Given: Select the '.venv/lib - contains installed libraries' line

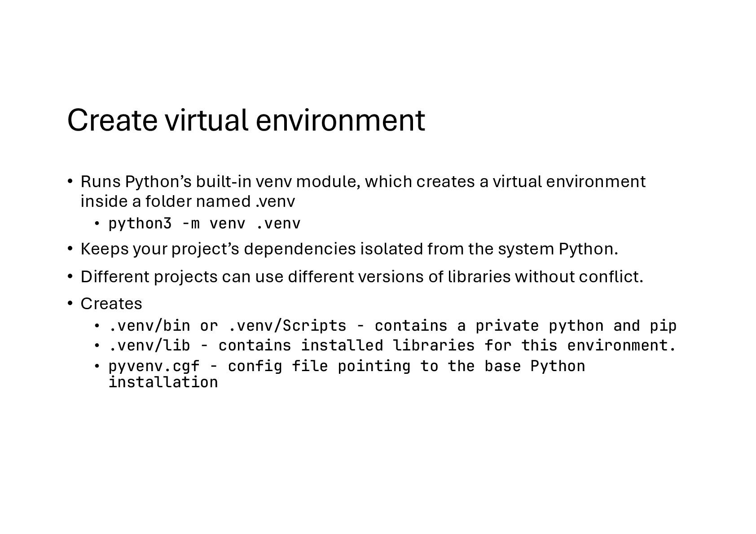Looking at the screenshot, I should (392, 346).
